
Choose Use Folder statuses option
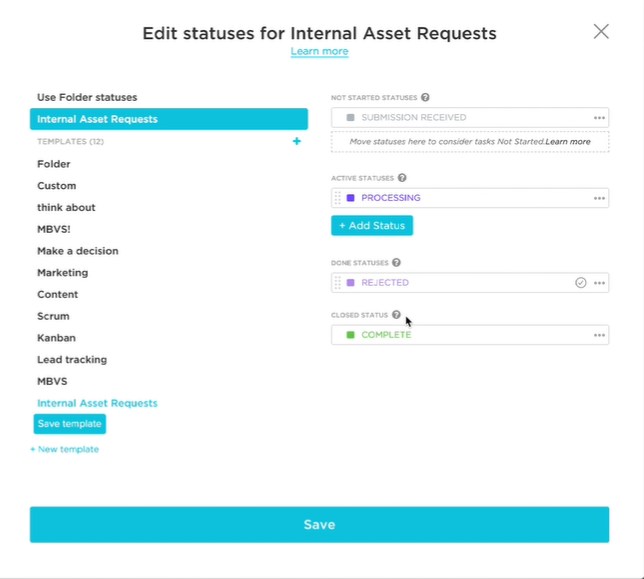[x=87, y=97]
